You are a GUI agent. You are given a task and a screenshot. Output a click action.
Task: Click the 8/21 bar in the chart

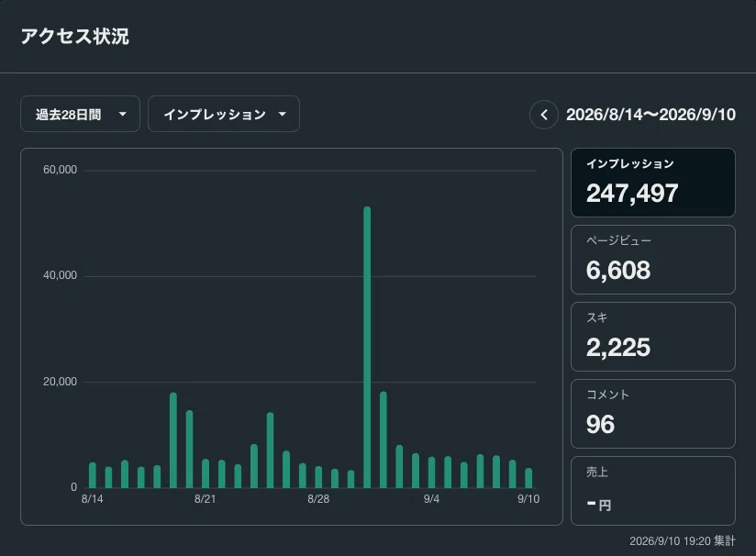click(206, 473)
